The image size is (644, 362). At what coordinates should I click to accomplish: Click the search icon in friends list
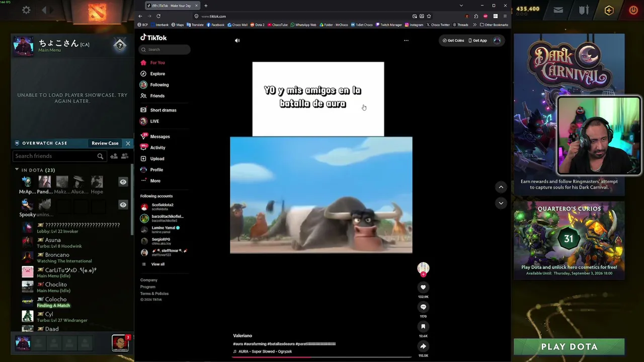100,156
